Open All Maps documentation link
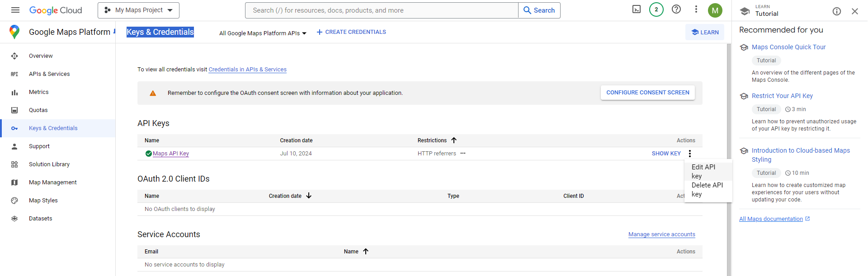The width and height of the screenshot is (868, 276). point(774,219)
